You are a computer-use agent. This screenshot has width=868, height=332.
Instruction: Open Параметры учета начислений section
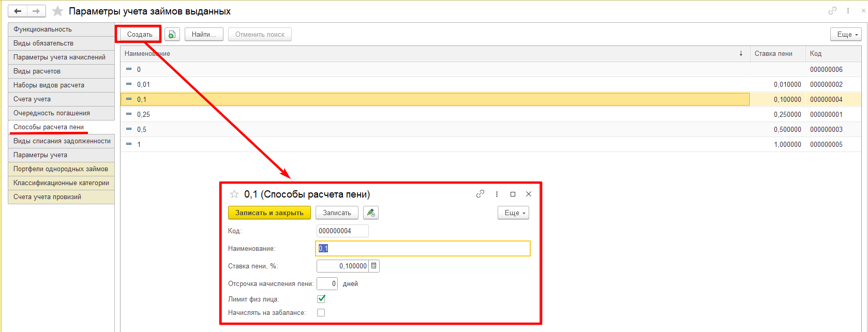point(61,57)
